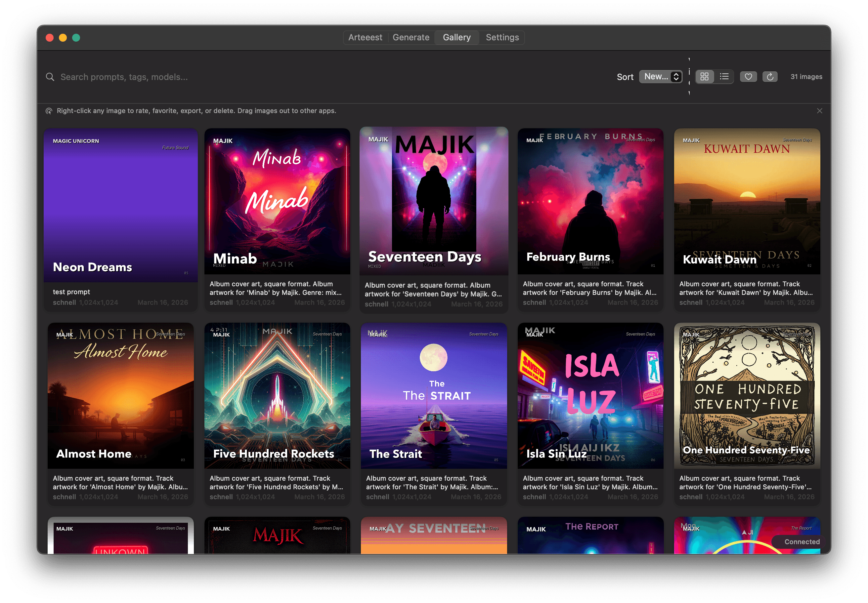Click the '31 images' count label
868x603 pixels.
click(x=806, y=77)
